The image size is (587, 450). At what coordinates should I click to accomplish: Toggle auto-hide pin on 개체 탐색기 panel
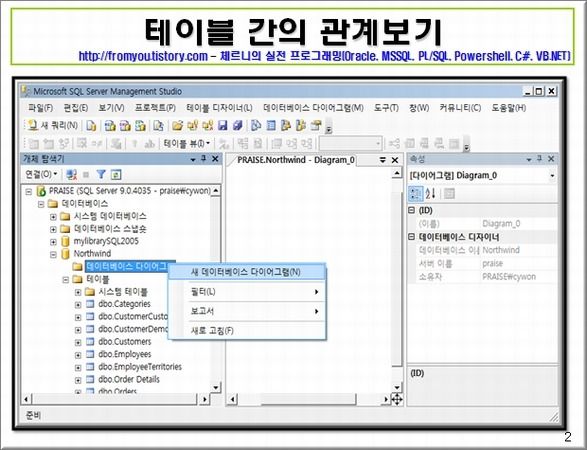pyautogui.click(x=204, y=159)
